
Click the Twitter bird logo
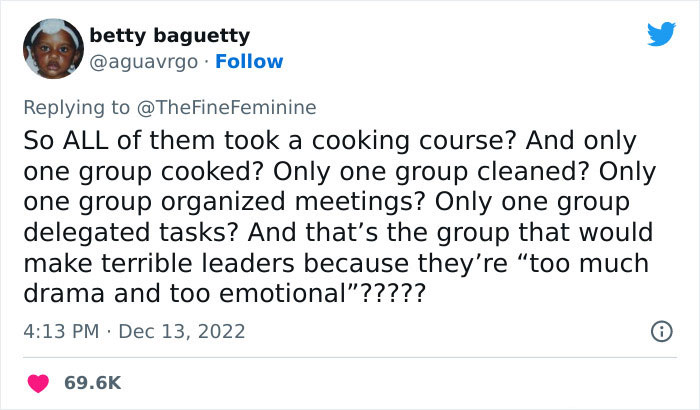[x=661, y=36]
